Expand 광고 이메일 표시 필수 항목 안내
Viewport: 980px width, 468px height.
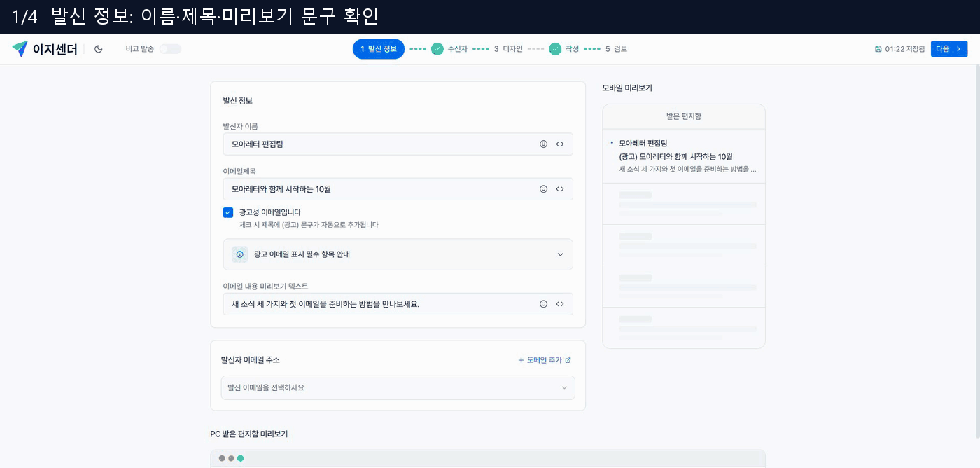point(398,254)
